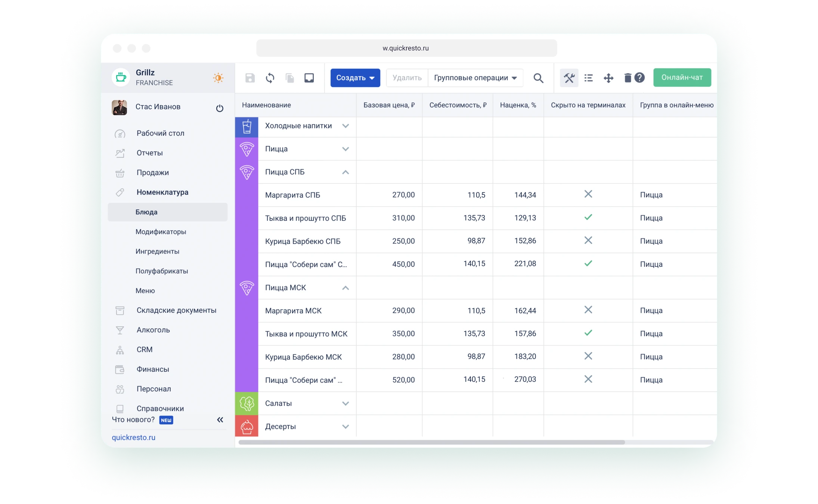
Task: Click the power logout icon near Стас Иванов
Action: (220, 108)
